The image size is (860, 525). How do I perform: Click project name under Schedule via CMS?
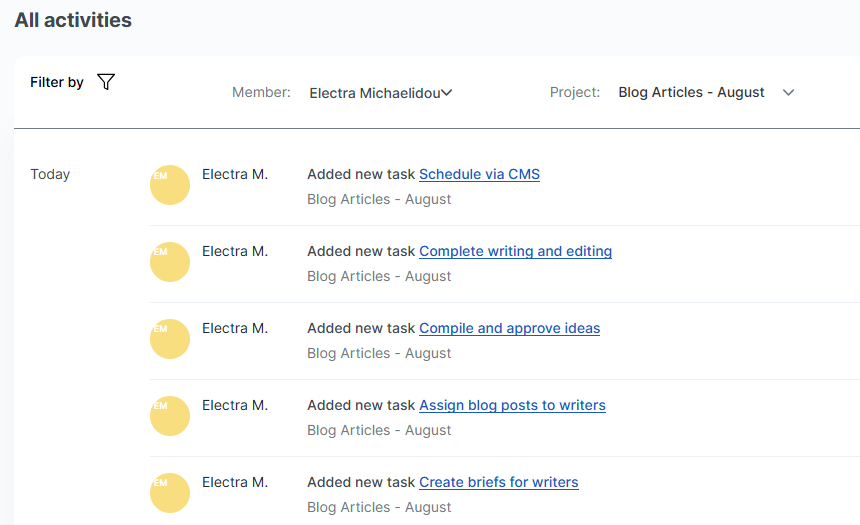[x=379, y=199]
